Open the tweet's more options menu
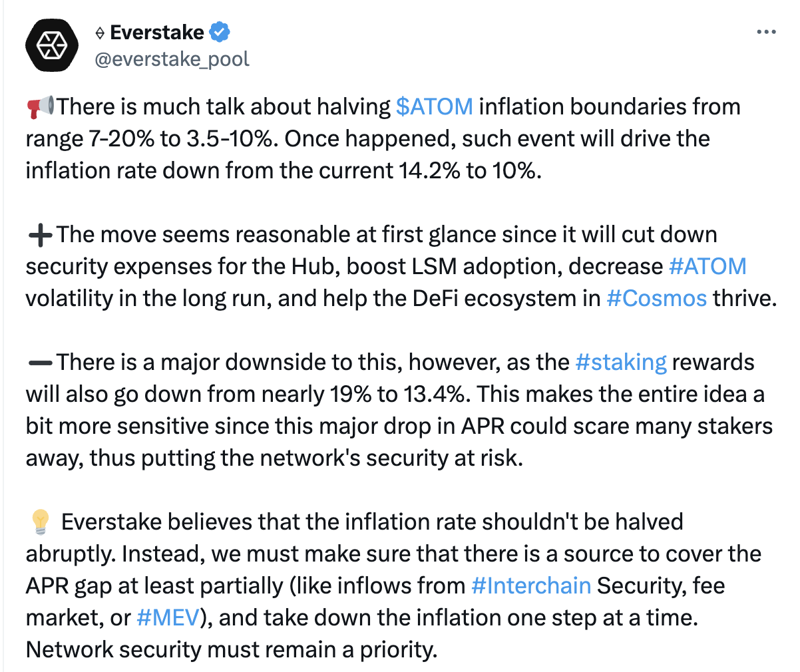Viewport: 800px width, 672px height. pyautogui.click(x=766, y=32)
